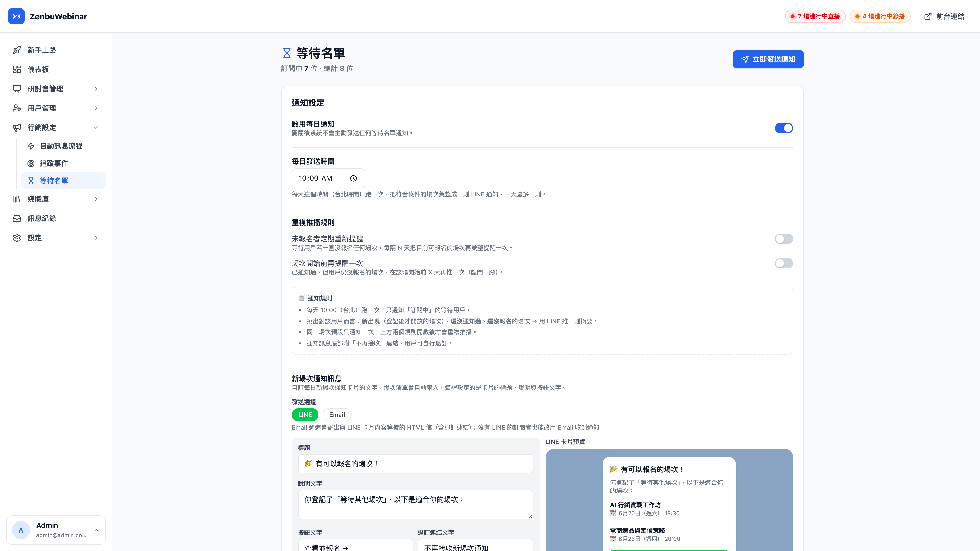Open the Admin account menu chevron
This screenshot has height=551, width=980.
click(97, 530)
